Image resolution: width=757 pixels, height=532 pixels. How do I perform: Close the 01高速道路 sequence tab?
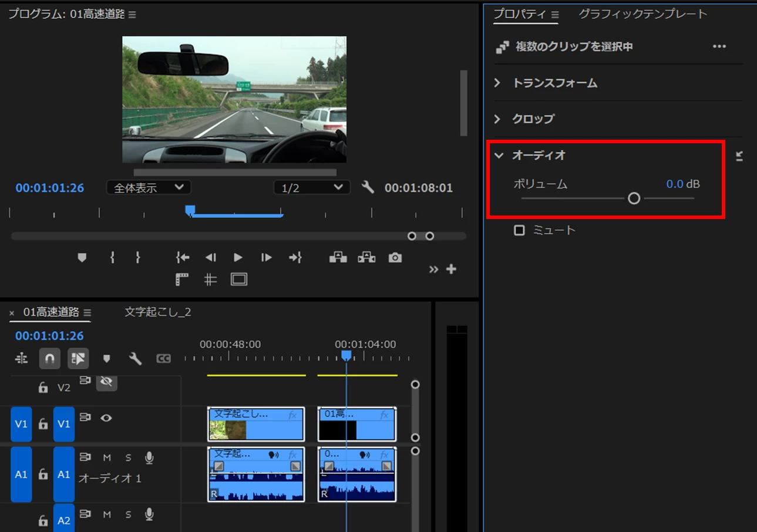(12, 313)
